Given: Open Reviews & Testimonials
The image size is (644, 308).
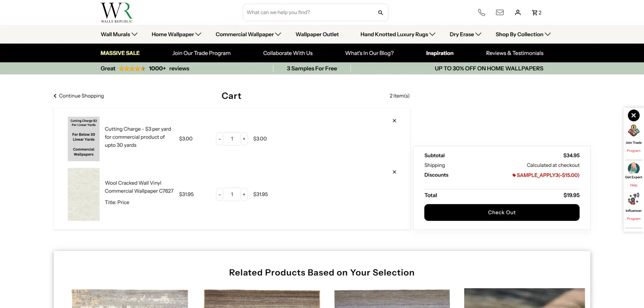Looking at the screenshot, I should click(515, 53).
